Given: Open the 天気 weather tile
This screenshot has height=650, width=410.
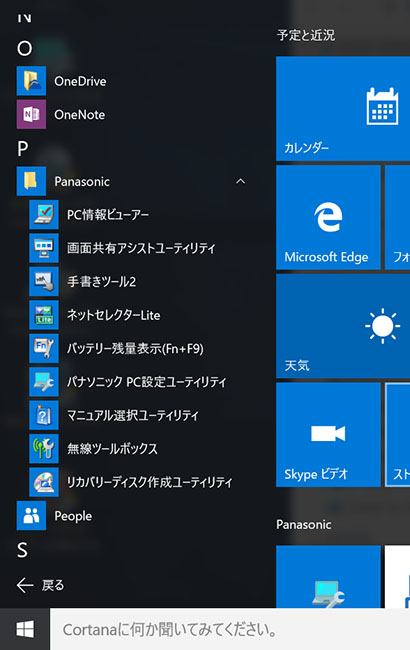Looking at the screenshot, I should 343,326.
